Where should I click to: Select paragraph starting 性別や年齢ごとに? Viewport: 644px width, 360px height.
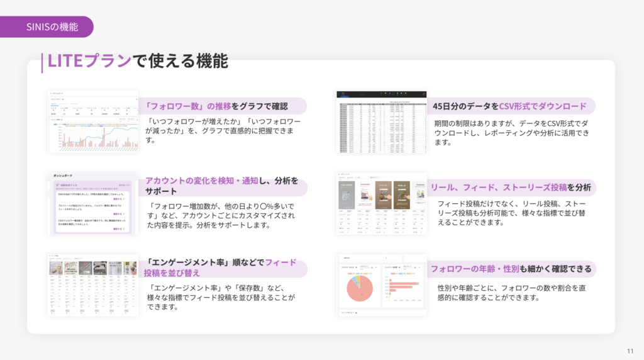[x=511, y=293]
